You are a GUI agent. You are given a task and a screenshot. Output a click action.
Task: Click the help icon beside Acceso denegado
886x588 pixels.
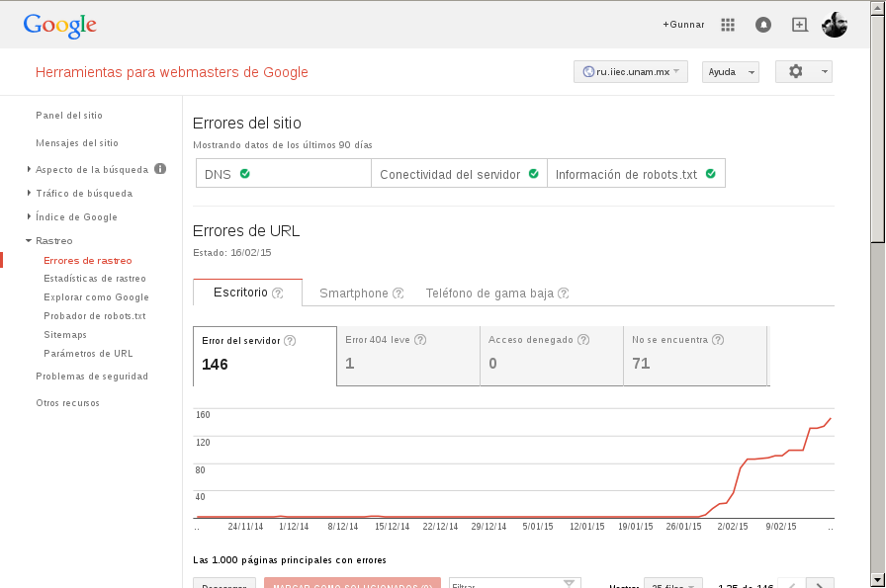click(583, 340)
